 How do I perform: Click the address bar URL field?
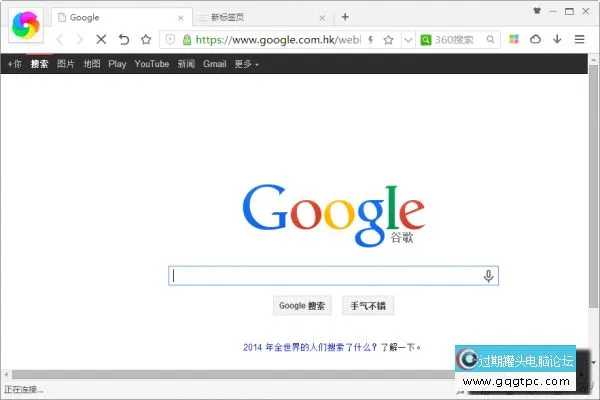click(278, 39)
